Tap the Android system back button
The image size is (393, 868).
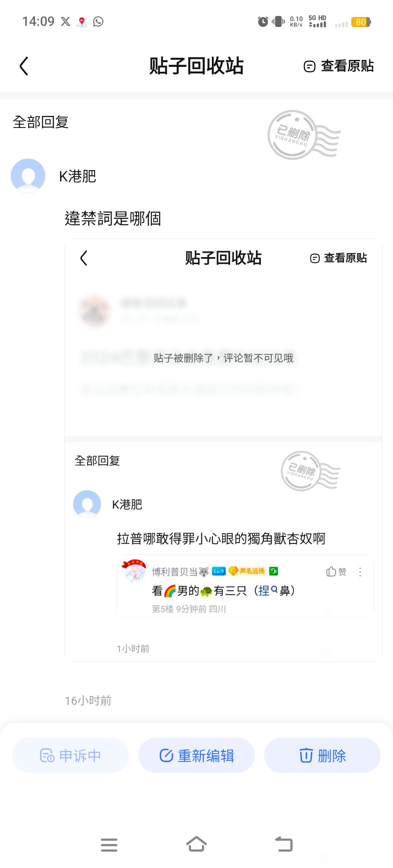pyautogui.click(x=284, y=844)
